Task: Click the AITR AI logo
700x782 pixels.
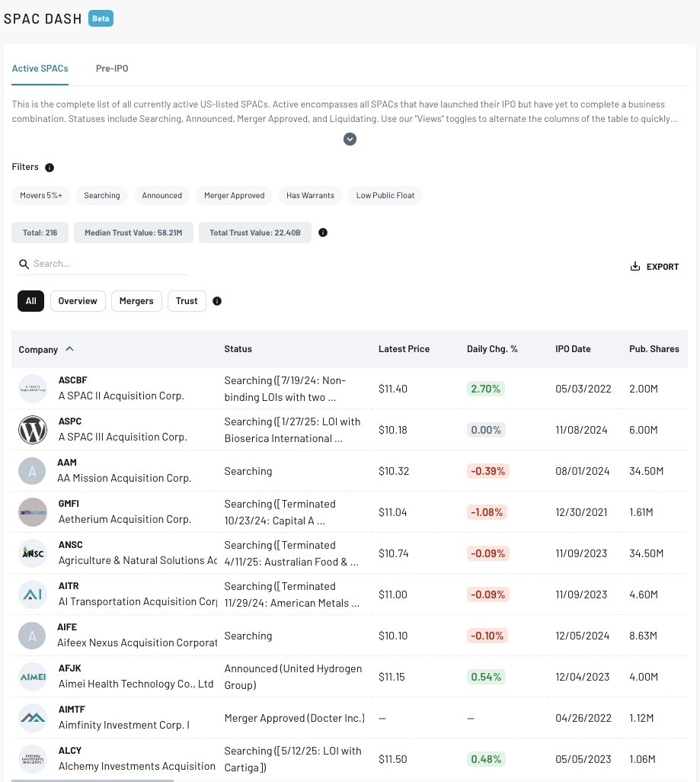Action: [33, 595]
